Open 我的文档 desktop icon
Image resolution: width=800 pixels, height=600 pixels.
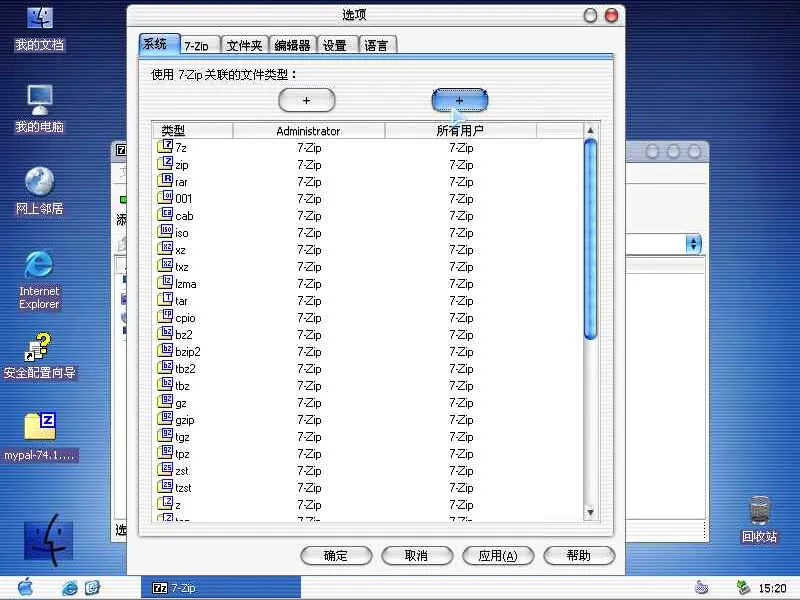coord(39,28)
